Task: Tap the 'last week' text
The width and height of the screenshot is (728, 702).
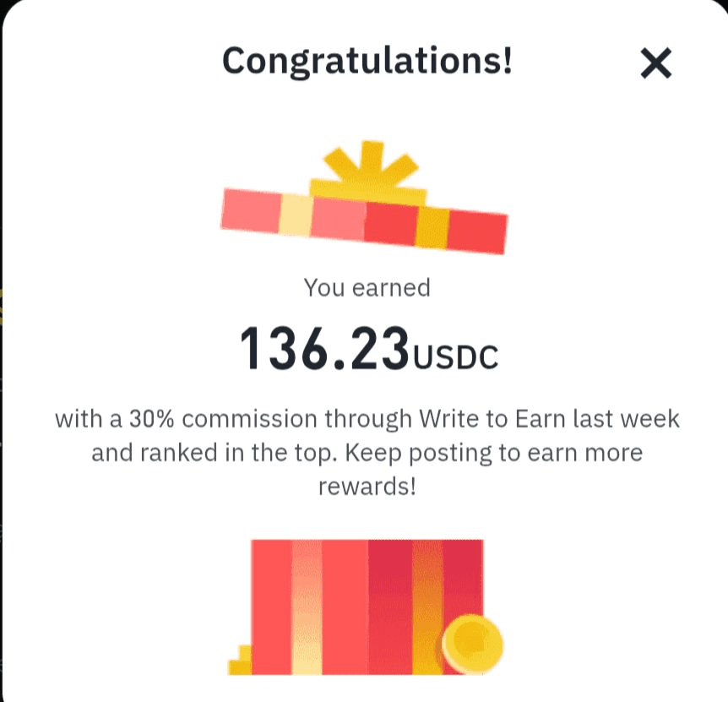Action: coord(642,418)
